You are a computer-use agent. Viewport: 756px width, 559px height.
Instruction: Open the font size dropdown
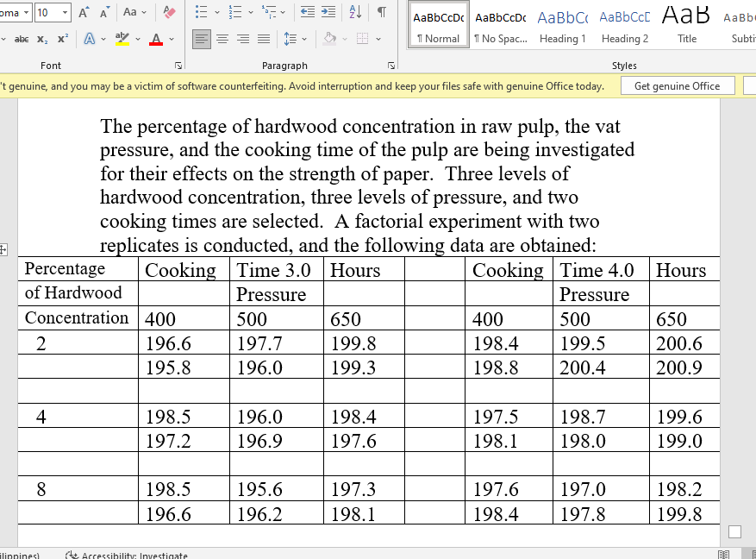point(65,13)
